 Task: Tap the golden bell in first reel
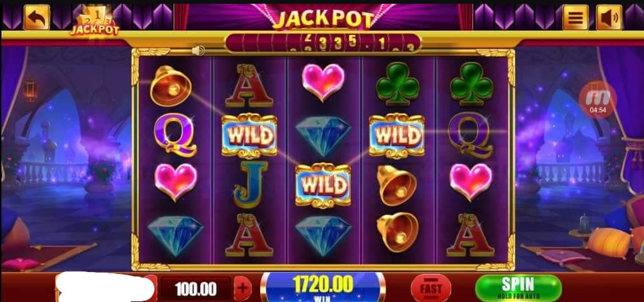point(170,85)
